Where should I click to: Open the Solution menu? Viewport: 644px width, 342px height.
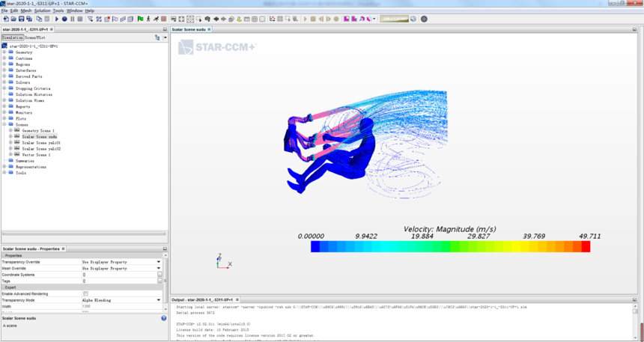42,11
